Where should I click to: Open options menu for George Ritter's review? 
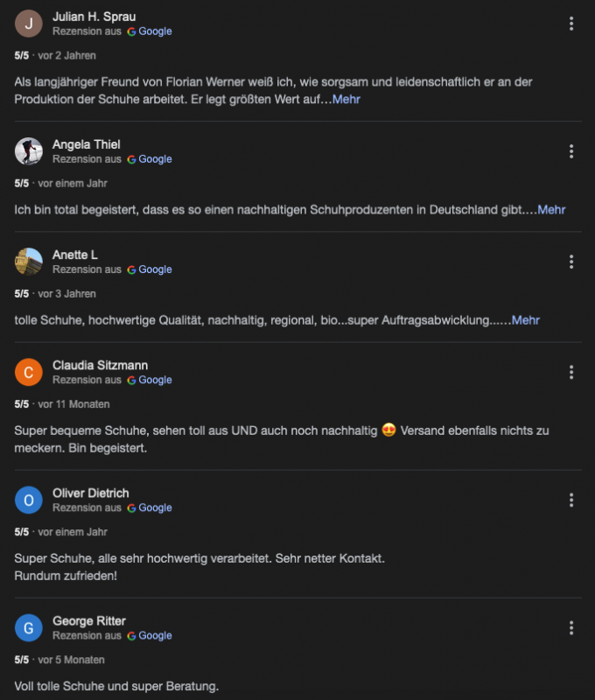pos(570,627)
